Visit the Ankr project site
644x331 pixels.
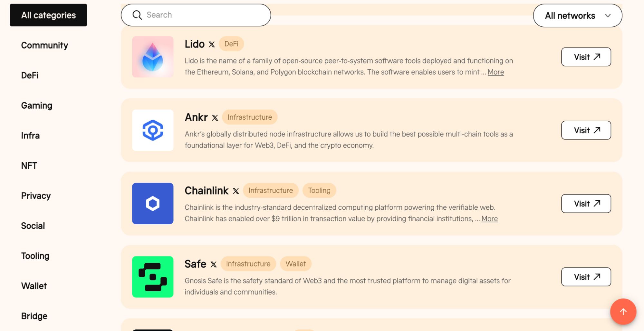point(586,130)
